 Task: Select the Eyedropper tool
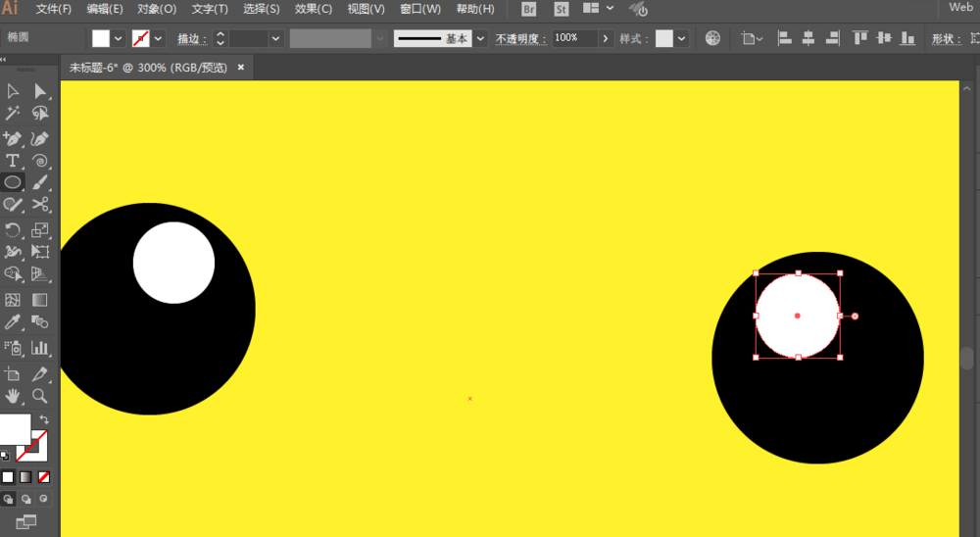(13, 322)
